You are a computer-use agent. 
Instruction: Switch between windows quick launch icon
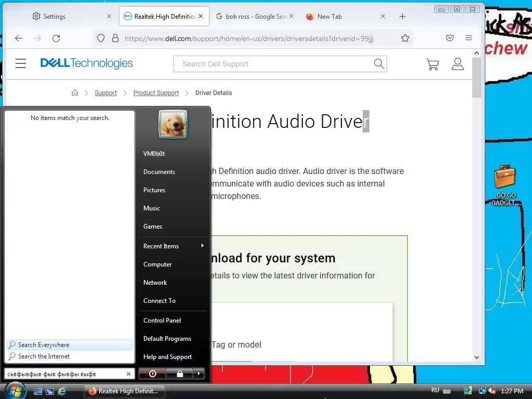coord(50,391)
